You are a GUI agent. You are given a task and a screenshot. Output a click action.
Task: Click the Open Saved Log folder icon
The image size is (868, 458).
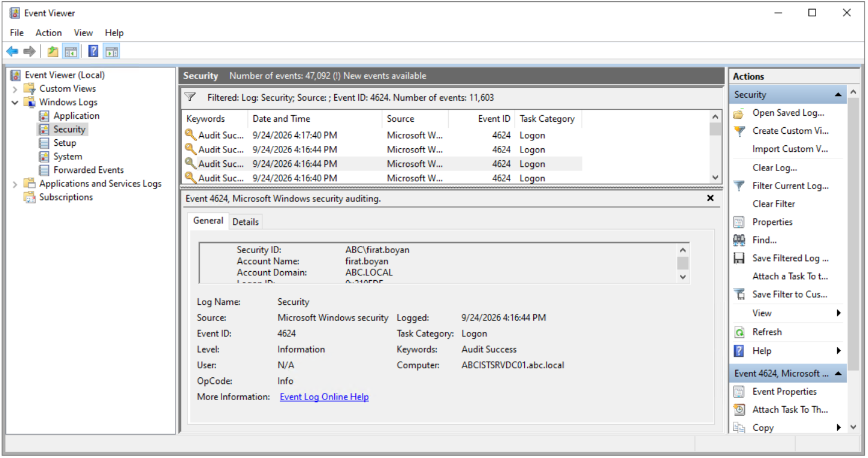tap(739, 113)
